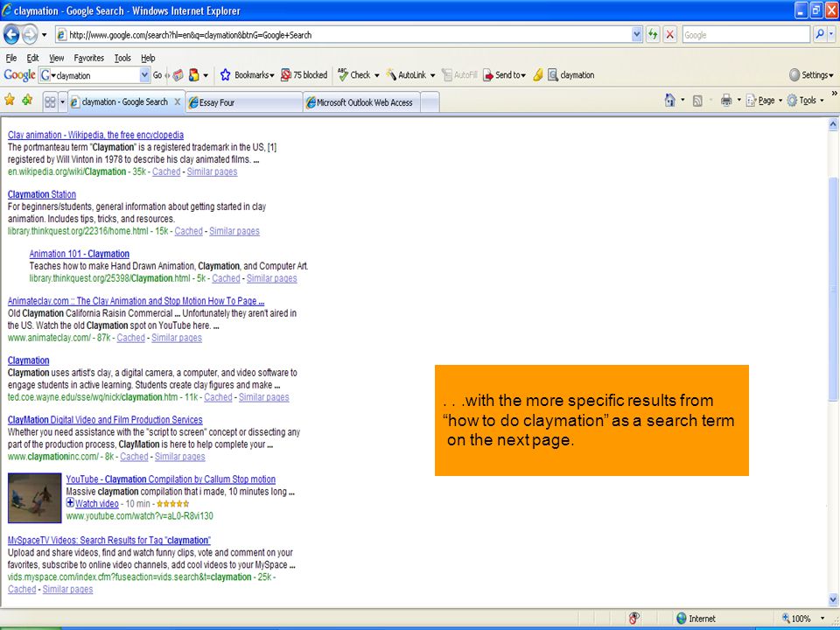The width and height of the screenshot is (840, 630).
Task: Stop loading with the red X icon
Action: [669, 35]
